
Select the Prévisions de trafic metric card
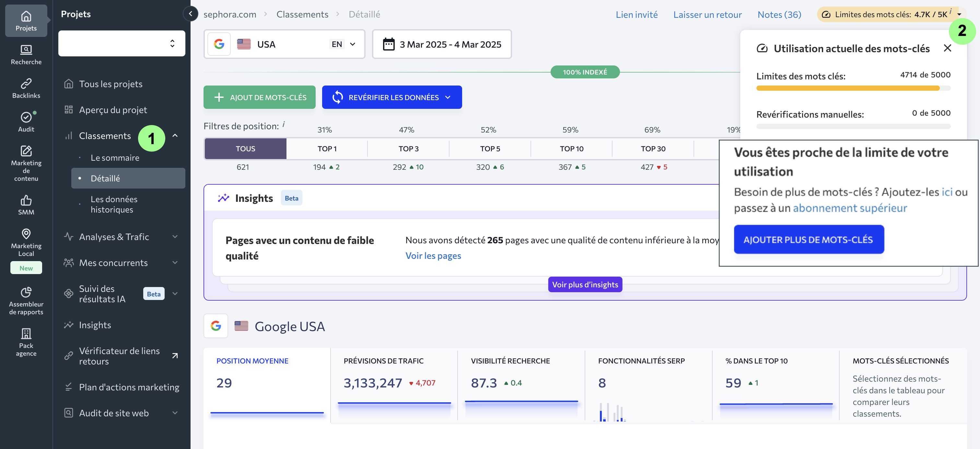(x=394, y=385)
